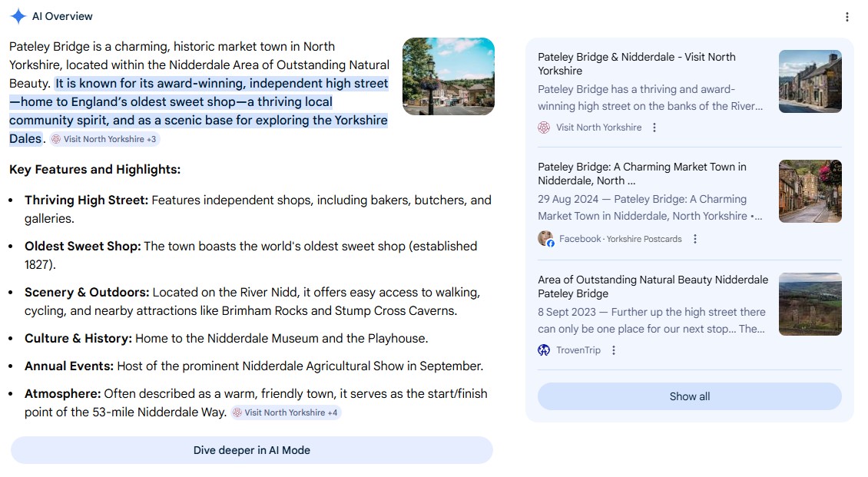Expand the 'Visit North Yorkshire +3' citation chip
Screen dimensions: 868x477
104,139
